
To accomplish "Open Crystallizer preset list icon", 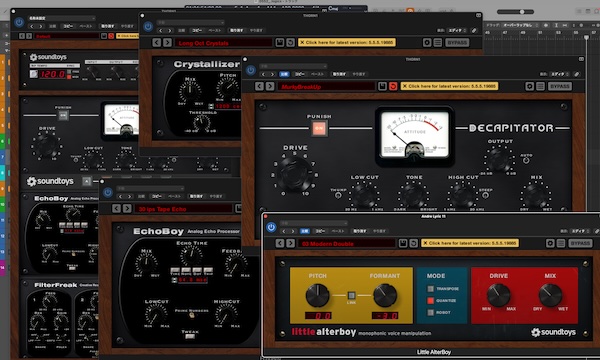I will coord(438,42).
